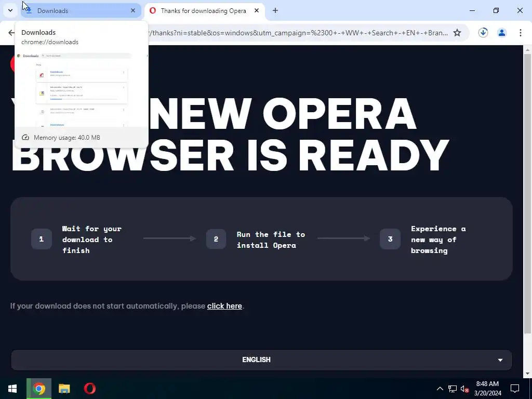Click the step number 2 badge
The height and width of the screenshot is (399, 532).
216,239
